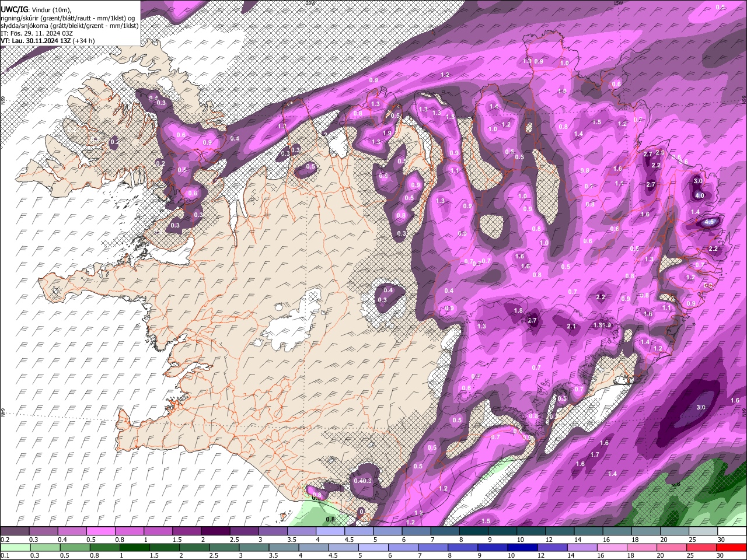This screenshot has height=560, width=747.
Task: Select the 3 swatch in the purple snow scale
Action: point(273,531)
